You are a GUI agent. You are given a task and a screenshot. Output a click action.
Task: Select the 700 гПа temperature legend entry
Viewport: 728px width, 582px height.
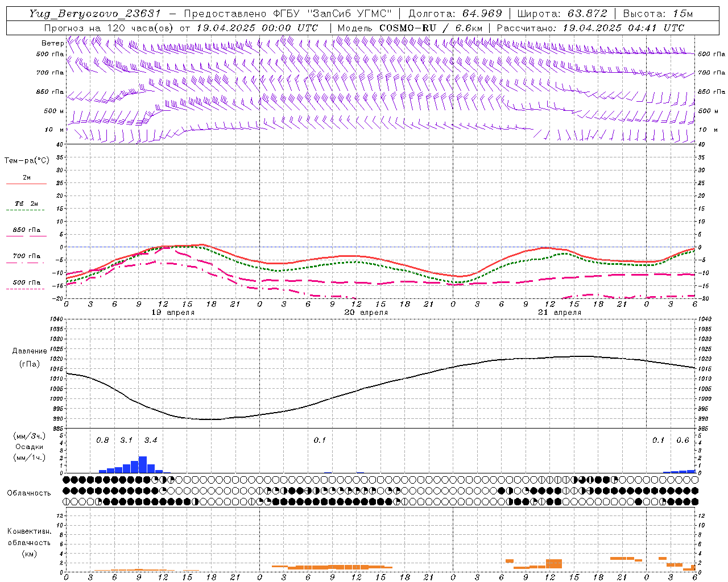26,256
